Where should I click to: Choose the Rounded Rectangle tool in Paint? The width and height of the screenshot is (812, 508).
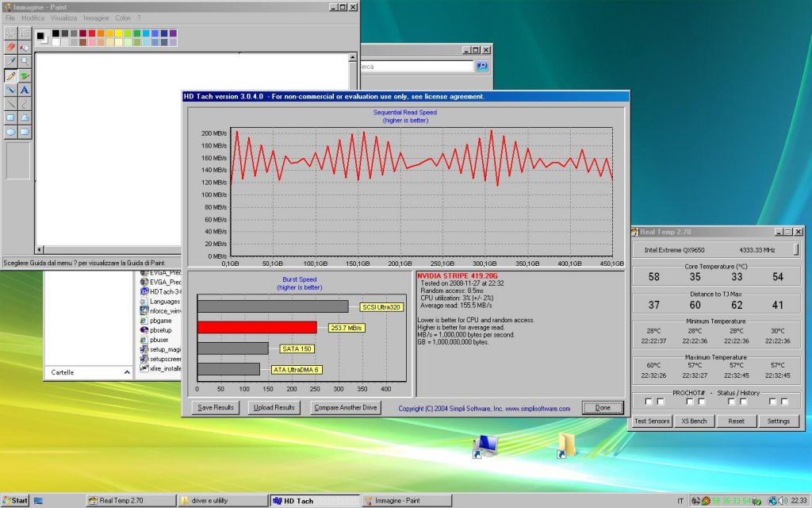tap(25, 132)
